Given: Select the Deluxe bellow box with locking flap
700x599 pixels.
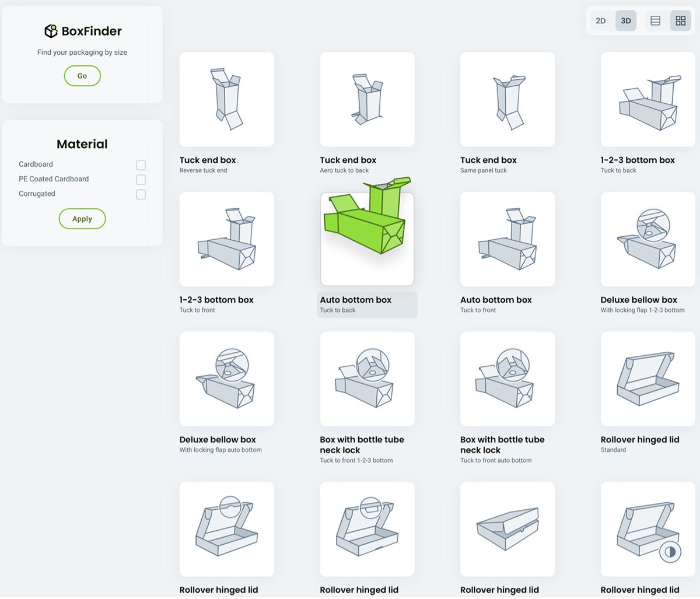Looking at the screenshot, I should (x=647, y=239).
